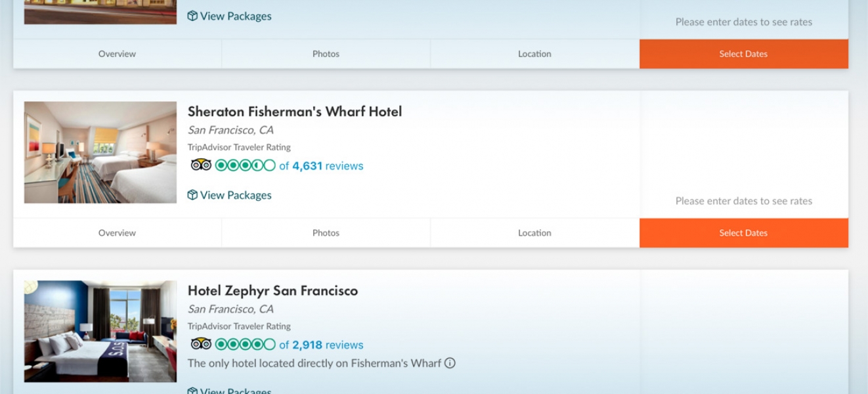The height and width of the screenshot is (394, 868).
Task: Click TripAdvisor owl logo for Hotel Zephyr
Action: [x=201, y=344]
